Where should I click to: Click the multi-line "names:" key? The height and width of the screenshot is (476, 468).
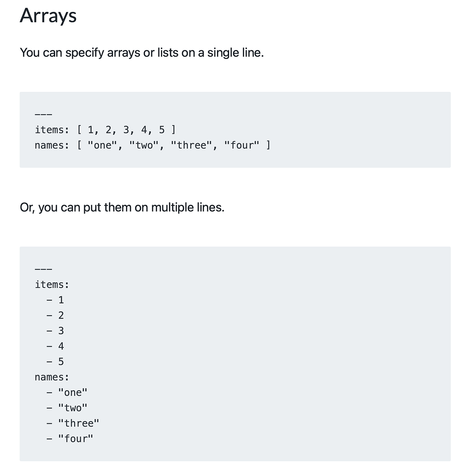click(52, 377)
